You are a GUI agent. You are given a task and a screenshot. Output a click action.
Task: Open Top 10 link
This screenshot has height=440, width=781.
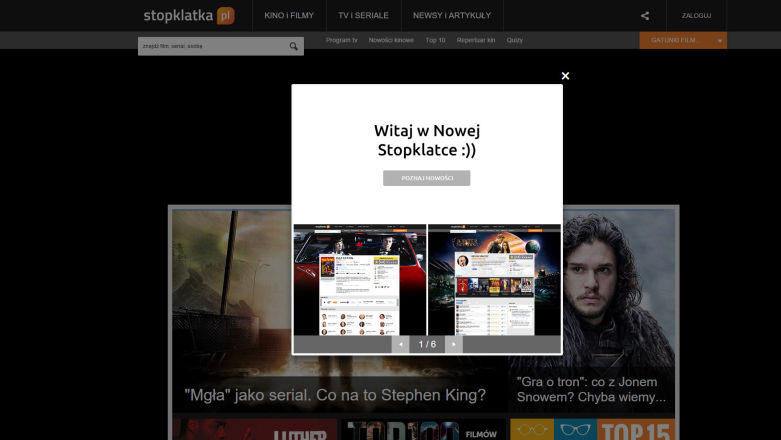coord(435,40)
